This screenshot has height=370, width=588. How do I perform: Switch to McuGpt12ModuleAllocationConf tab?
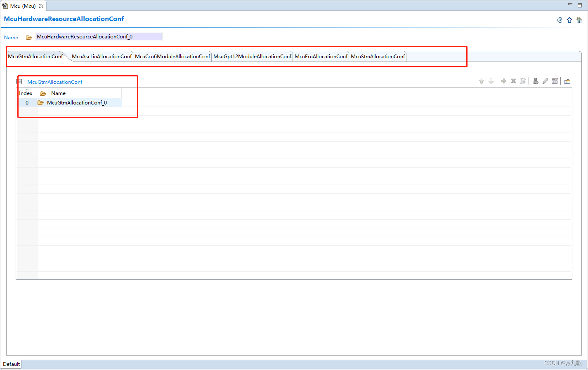pyautogui.click(x=252, y=56)
